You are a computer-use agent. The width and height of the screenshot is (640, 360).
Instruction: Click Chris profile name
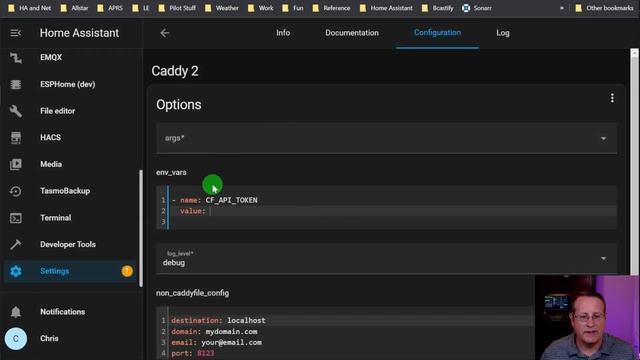coord(49,339)
